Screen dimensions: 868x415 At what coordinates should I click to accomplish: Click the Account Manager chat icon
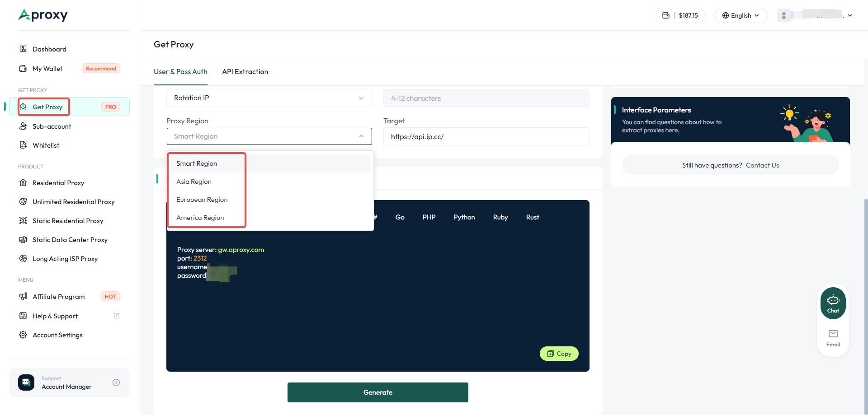tap(26, 382)
